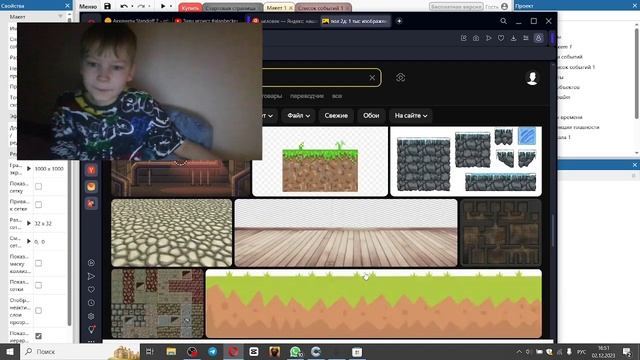Switch to the Макет 1 tab
Image resolution: width=640 pixels, height=360 pixels.
pos(280,8)
